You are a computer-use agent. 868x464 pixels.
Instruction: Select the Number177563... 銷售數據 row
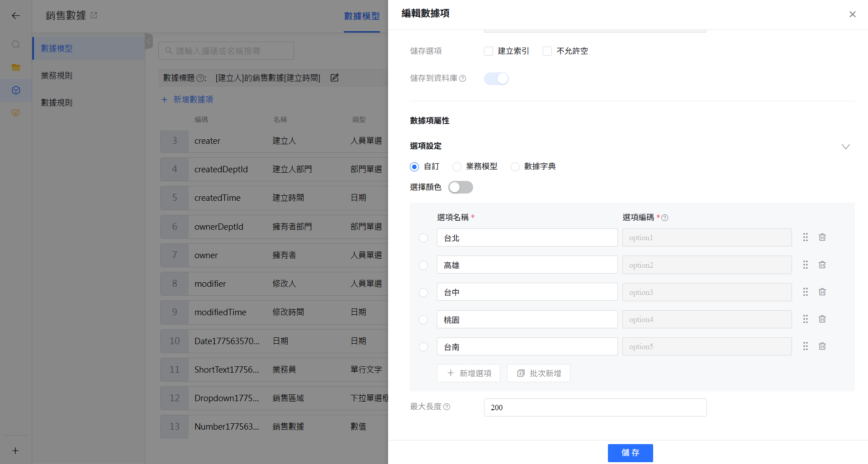[274, 426]
